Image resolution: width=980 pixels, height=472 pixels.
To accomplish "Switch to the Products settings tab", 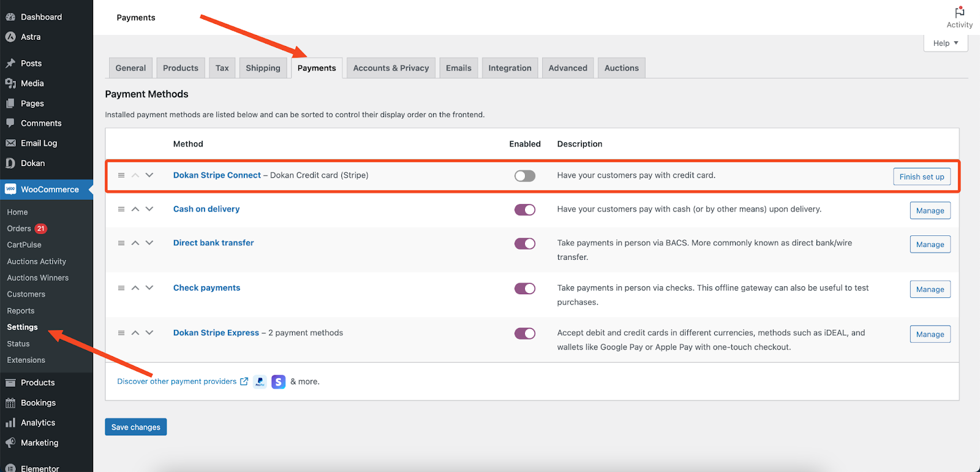I will pos(181,68).
